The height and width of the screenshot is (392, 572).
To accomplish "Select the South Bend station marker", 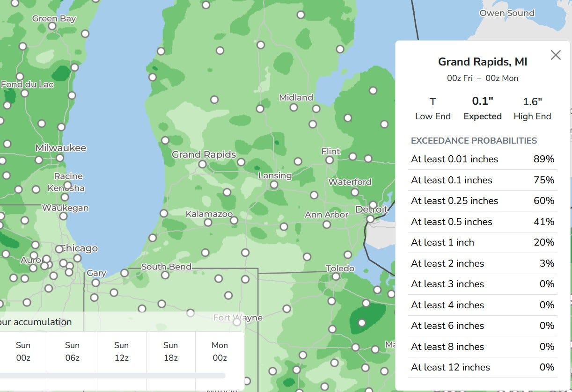I will [165, 275].
